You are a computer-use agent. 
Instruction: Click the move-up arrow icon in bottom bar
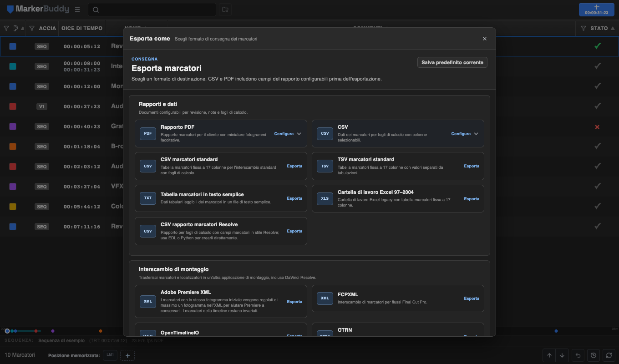point(549,355)
